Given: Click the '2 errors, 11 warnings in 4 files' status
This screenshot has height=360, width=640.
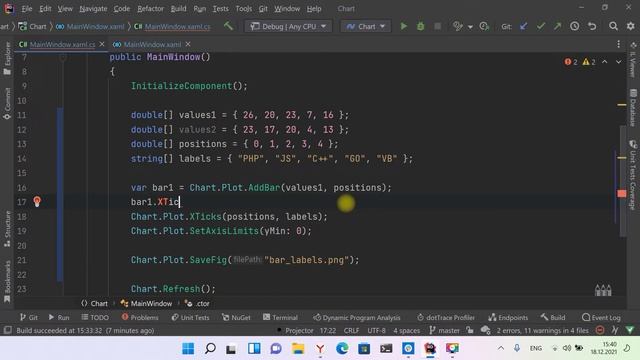Looking at the screenshot, I should click(x=542, y=330).
